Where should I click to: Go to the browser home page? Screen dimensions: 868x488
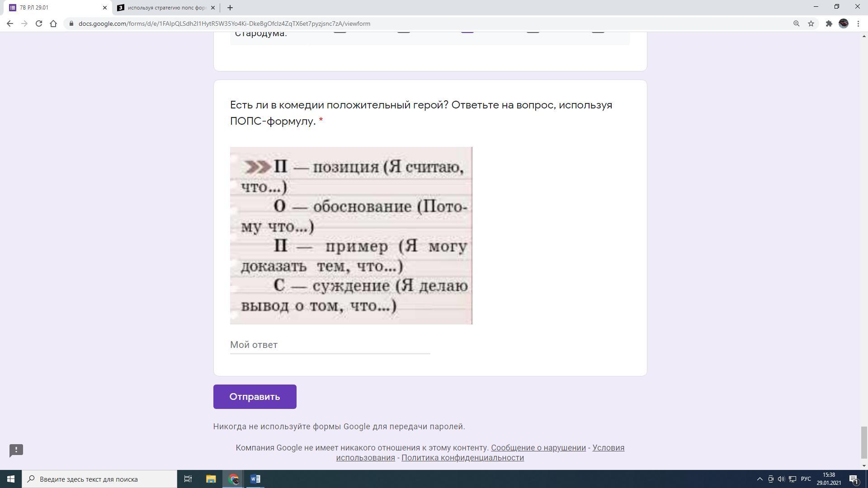53,23
